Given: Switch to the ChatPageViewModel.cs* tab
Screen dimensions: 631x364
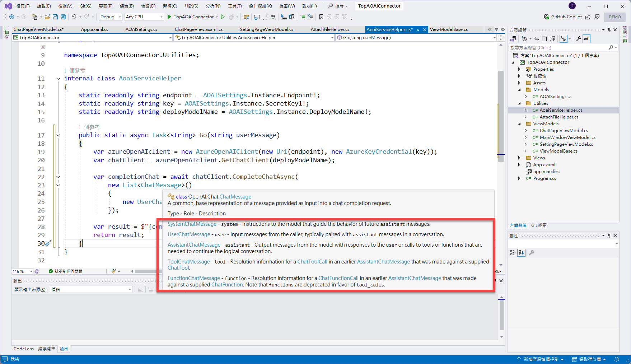Looking at the screenshot, I should pyautogui.click(x=38, y=29).
